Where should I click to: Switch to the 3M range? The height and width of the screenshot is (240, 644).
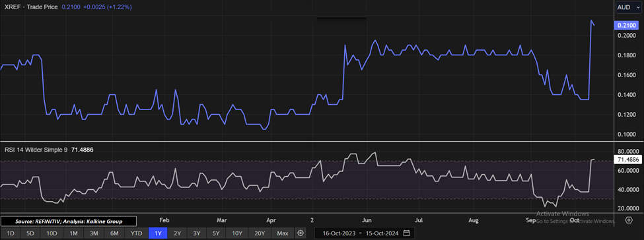[94, 233]
